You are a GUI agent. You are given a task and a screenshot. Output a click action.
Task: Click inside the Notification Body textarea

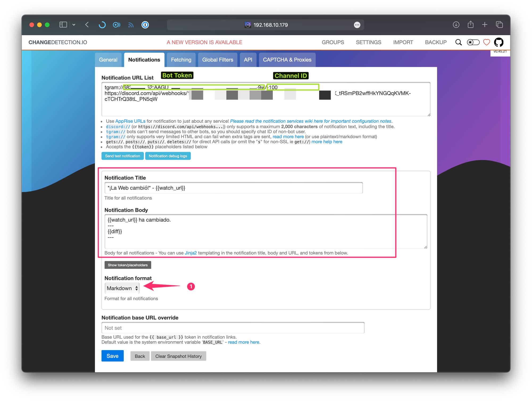266,231
